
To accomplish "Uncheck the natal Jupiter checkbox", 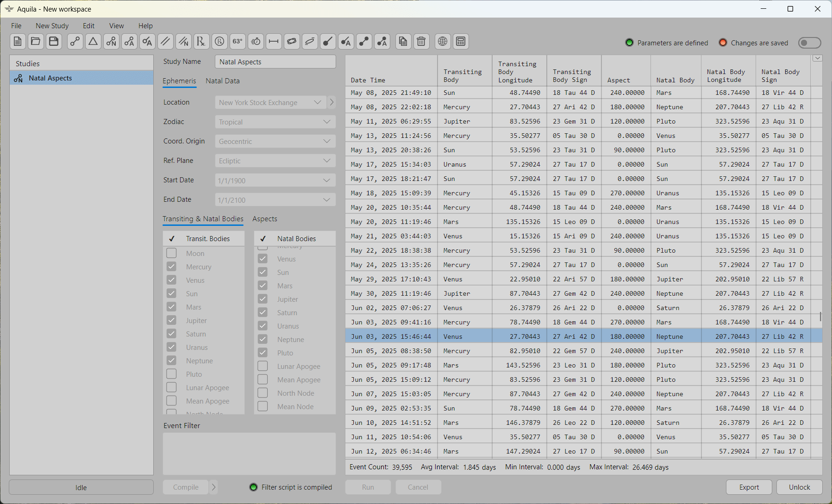I will pyautogui.click(x=263, y=299).
